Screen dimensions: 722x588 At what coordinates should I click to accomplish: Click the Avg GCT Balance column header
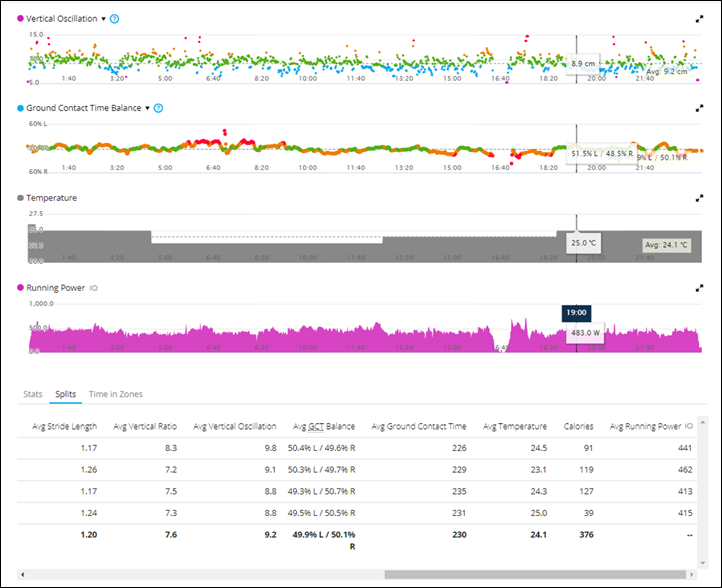point(324,426)
